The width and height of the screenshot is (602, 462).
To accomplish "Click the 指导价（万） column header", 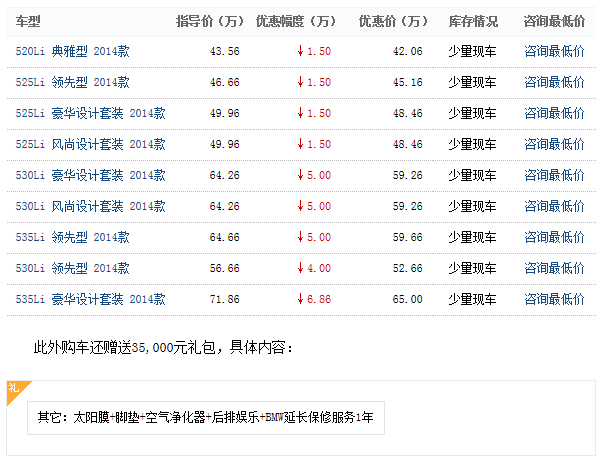I will tap(210, 21).
